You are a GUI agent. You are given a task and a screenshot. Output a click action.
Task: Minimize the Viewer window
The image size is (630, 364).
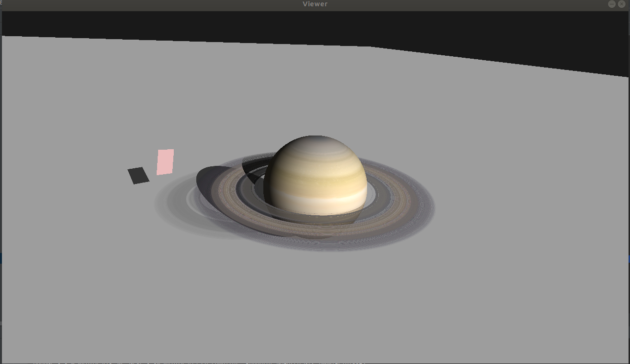click(612, 4)
